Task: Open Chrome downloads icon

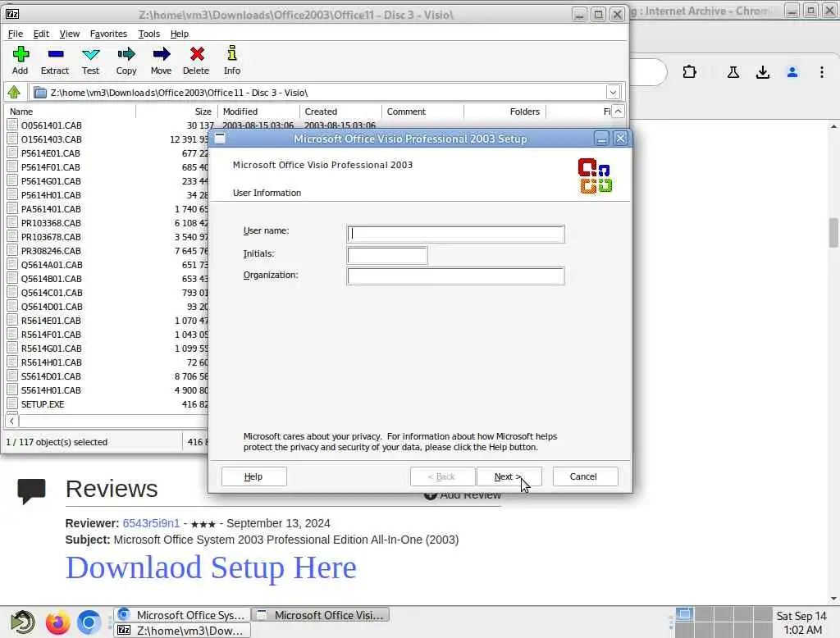Action: pyautogui.click(x=762, y=72)
